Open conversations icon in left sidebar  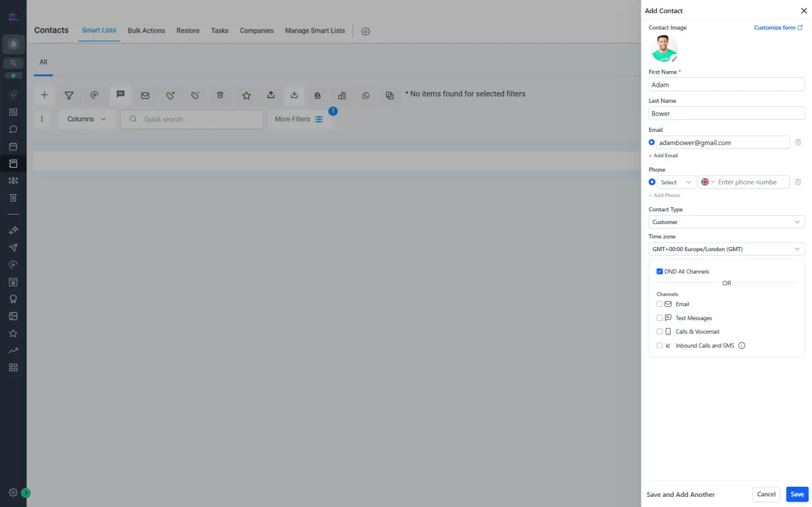13,129
